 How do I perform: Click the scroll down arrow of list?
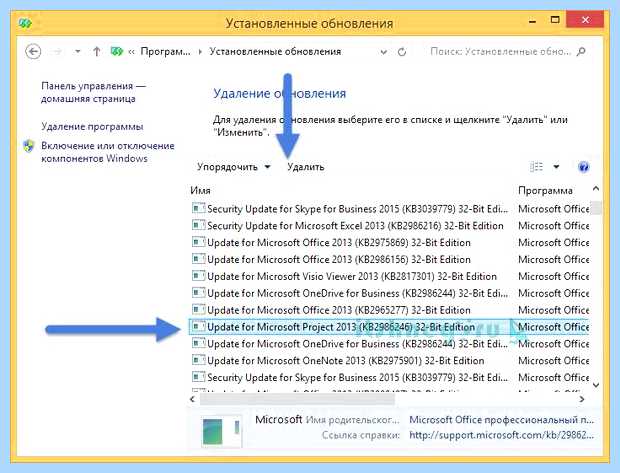pyautogui.click(x=596, y=385)
